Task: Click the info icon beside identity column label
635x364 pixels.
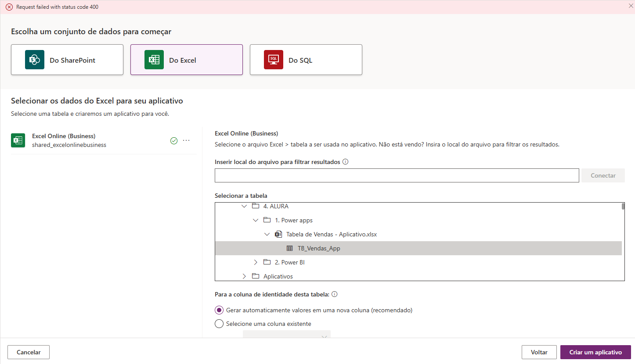Action: pos(334,294)
